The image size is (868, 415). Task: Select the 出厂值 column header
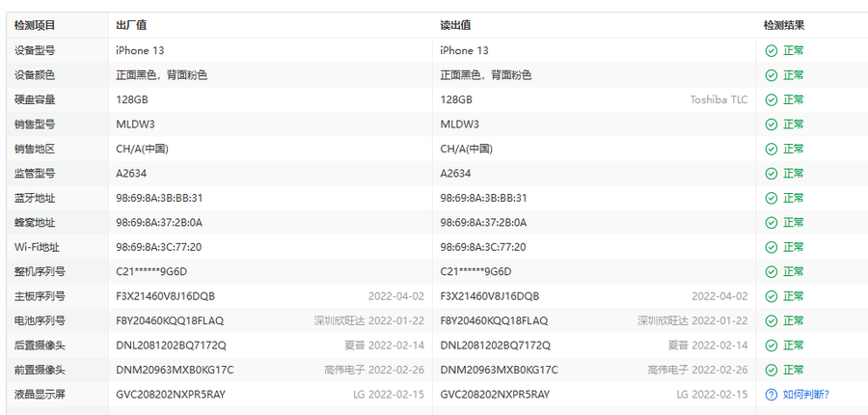pyautogui.click(x=131, y=25)
